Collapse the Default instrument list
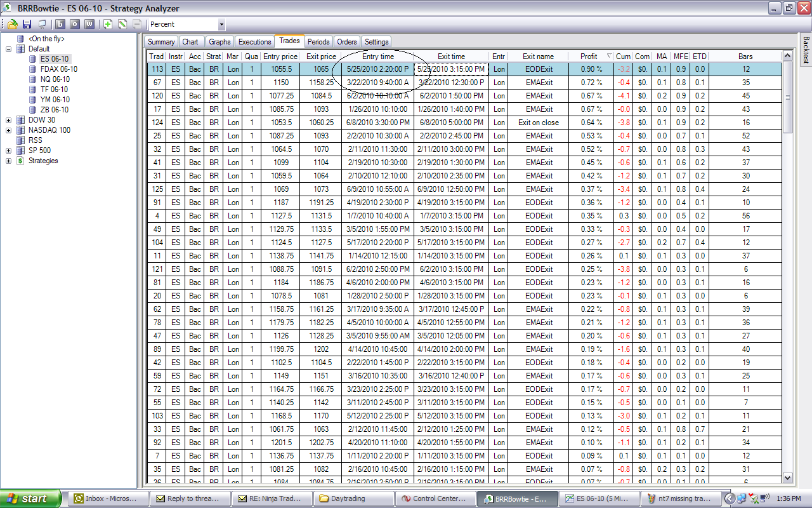Image resolution: width=812 pixels, height=508 pixels. pyautogui.click(x=8, y=49)
